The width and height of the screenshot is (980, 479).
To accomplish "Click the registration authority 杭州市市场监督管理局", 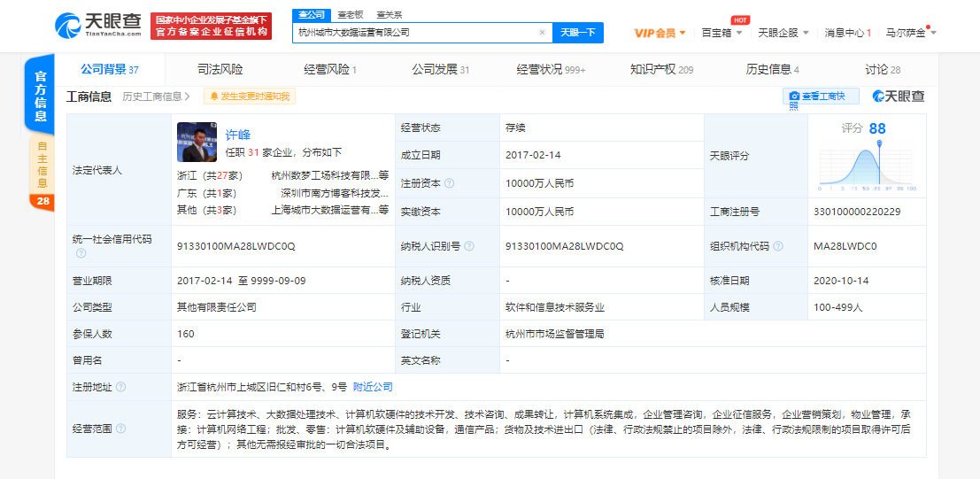I will click(x=555, y=334).
